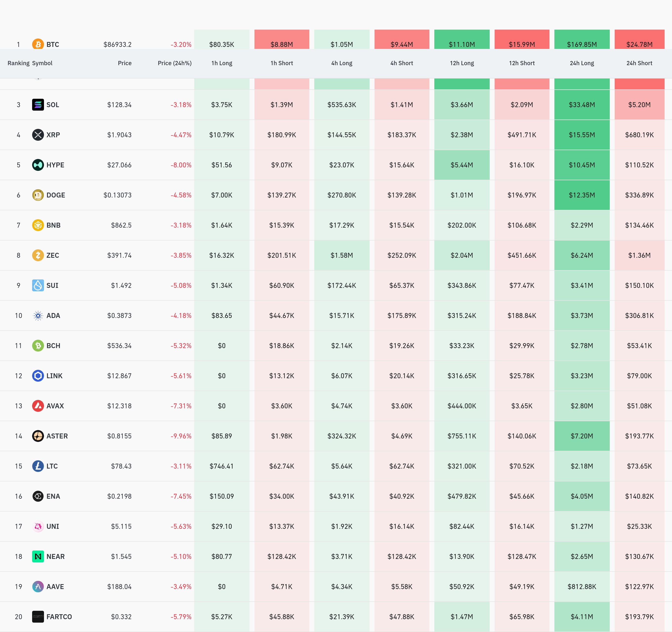This screenshot has height=632, width=672.
Task: Click the HYPE coin icon
Action: tap(38, 165)
